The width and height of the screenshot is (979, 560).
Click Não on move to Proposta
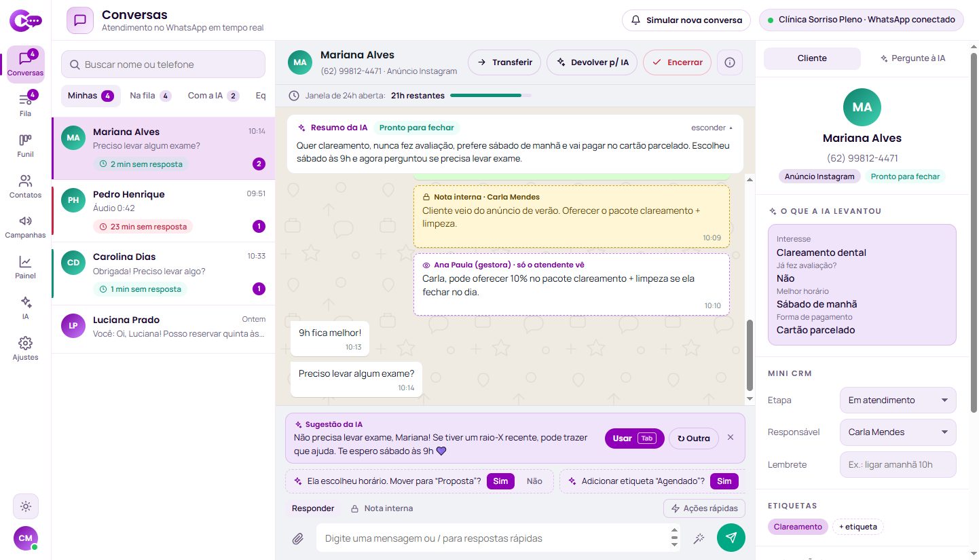click(x=535, y=481)
